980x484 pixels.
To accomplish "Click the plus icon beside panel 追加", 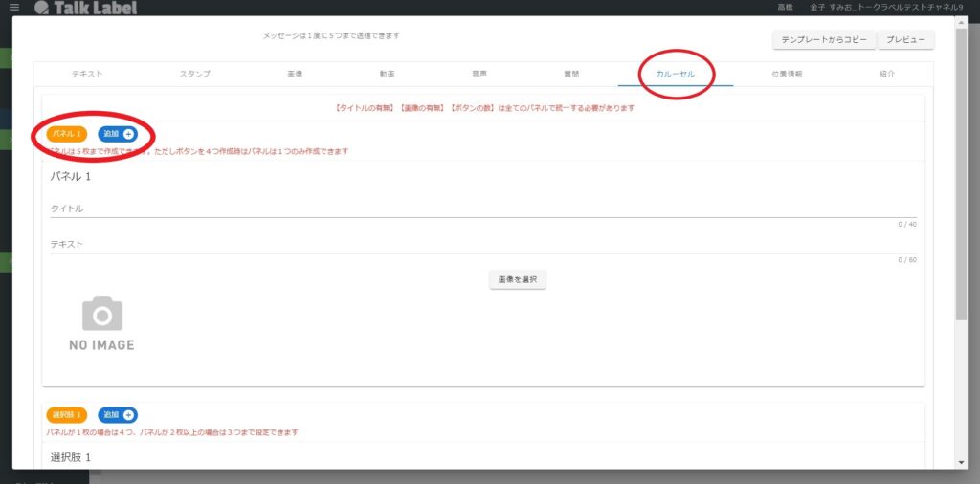I will tap(128, 134).
